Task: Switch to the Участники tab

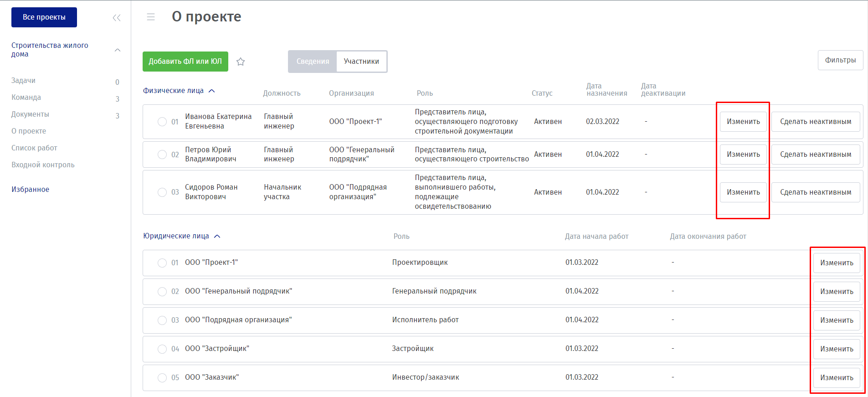Action: pyautogui.click(x=361, y=62)
